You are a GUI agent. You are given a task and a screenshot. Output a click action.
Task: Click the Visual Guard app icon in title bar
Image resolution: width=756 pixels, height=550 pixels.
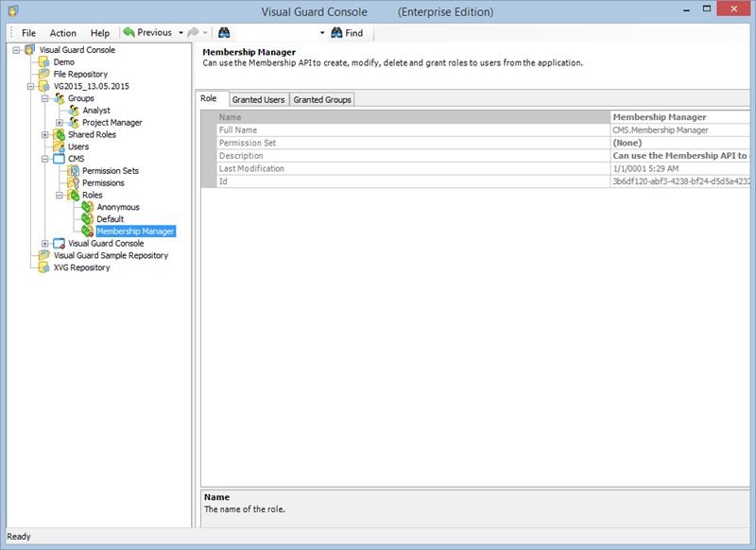click(x=13, y=10)
